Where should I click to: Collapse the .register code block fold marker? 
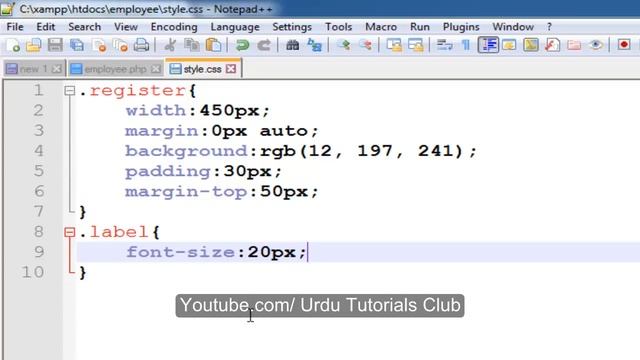click(x=70, y=91)
